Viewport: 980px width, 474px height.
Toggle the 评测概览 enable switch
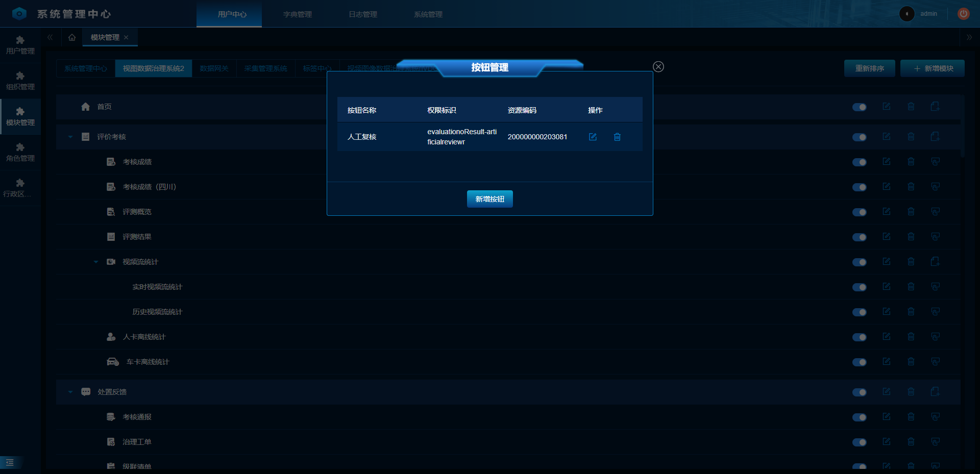pyautogui.click(x=860, y=212)
